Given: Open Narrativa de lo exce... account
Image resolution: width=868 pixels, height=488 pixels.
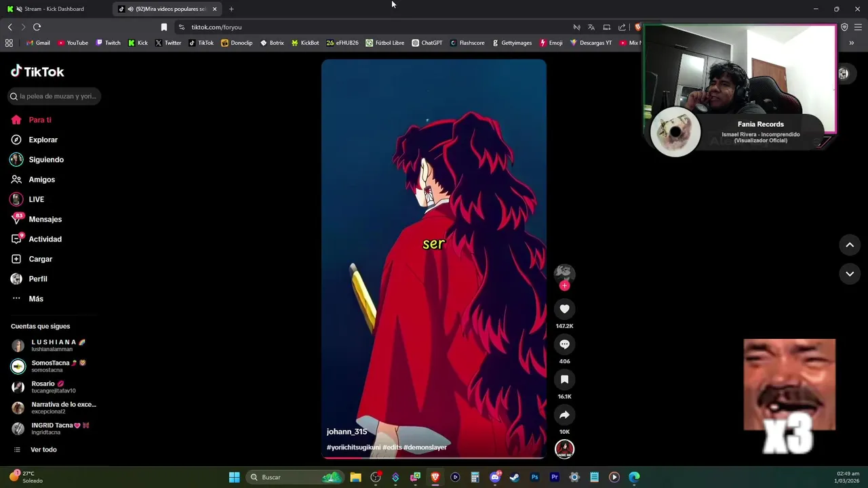Looking at the screenshot, I should click(54, 407).
